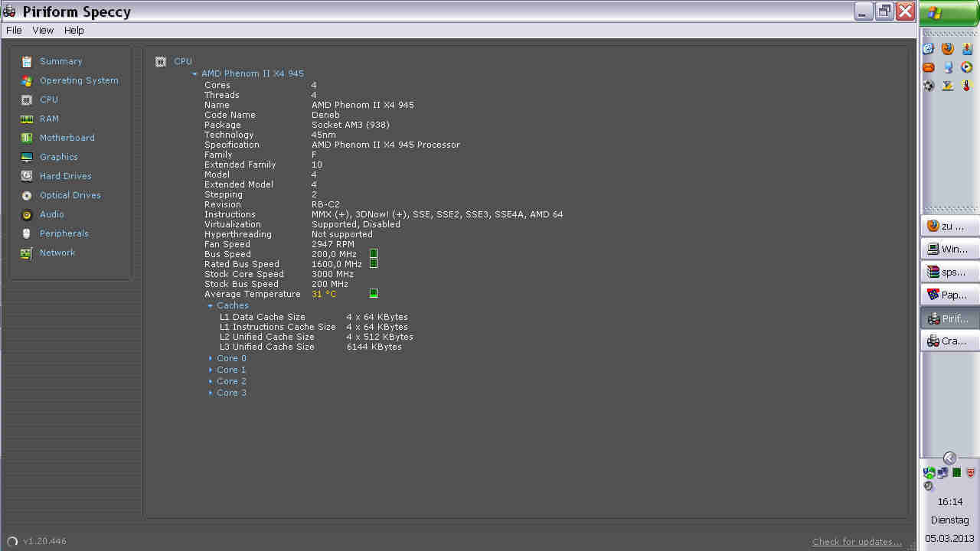
Task: Switch to the 'sps...' taskbar button
Action: (949, 272)
